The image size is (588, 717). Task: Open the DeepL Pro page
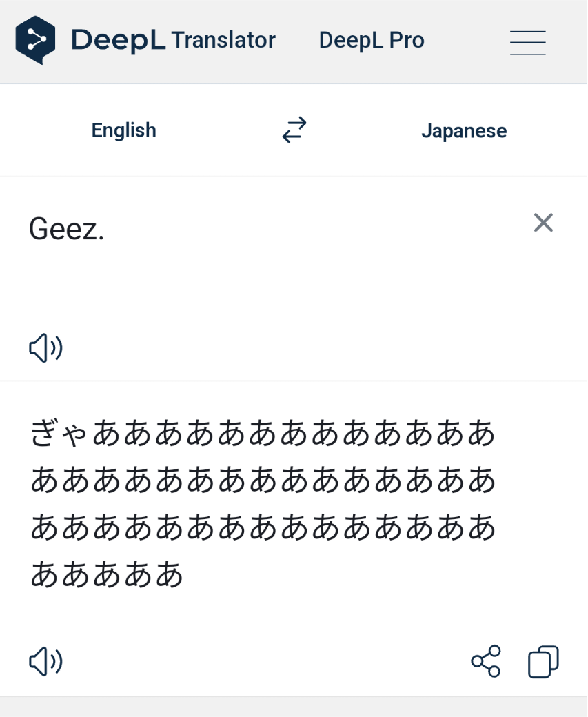(372, 40)
